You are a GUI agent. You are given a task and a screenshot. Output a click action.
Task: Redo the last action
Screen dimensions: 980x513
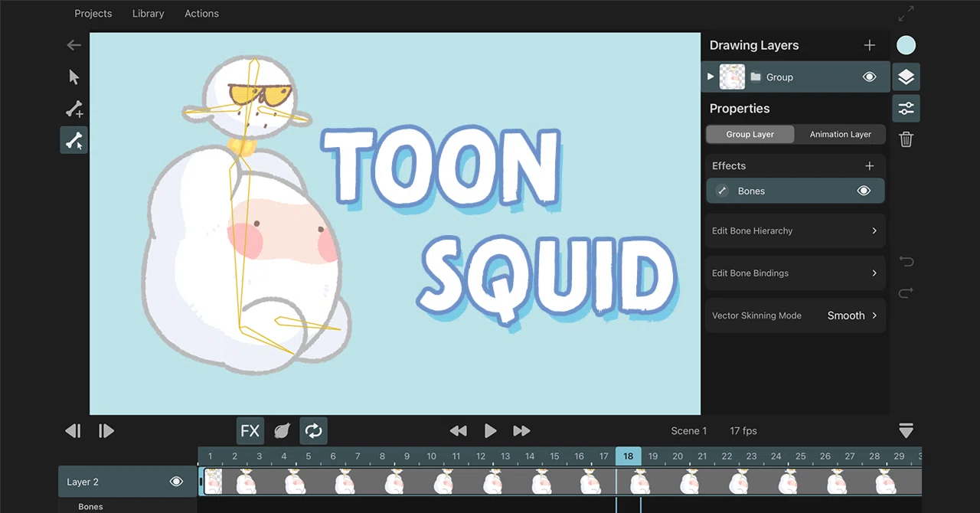click(x=906, y=292)
